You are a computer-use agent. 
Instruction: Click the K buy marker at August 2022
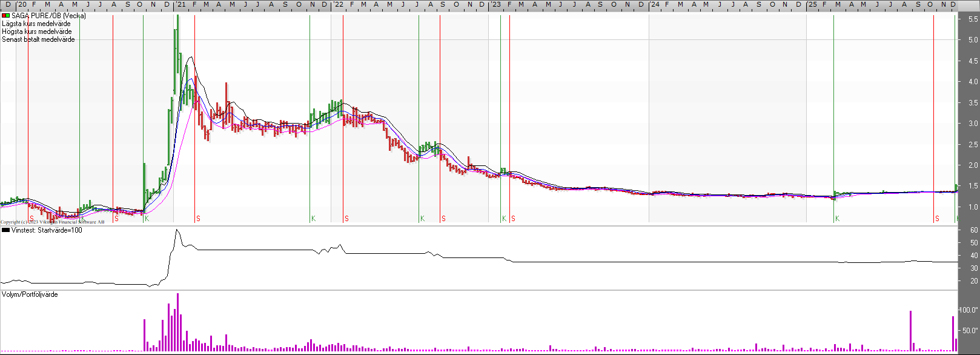(422, 219)
